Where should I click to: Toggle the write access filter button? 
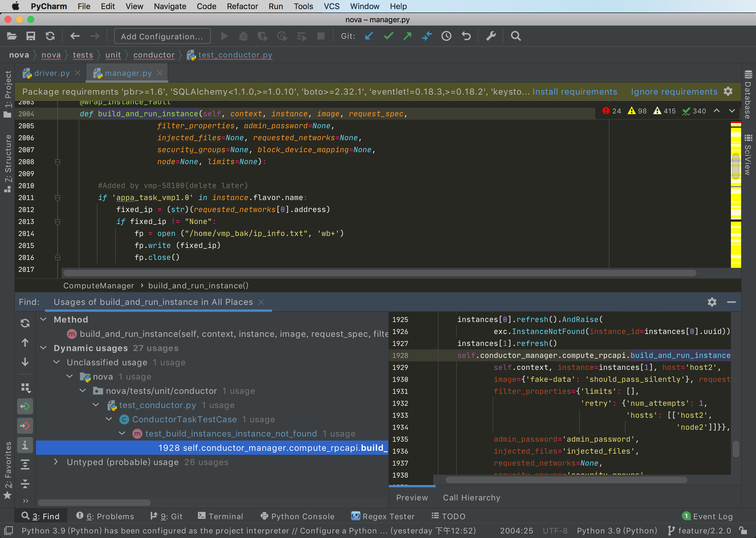[x=25, y=425]
